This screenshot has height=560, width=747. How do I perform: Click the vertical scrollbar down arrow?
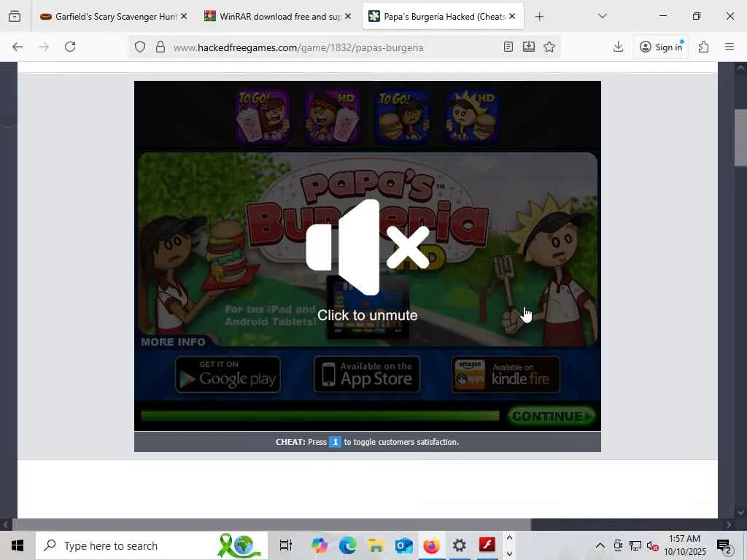click(x=740, y=513)
